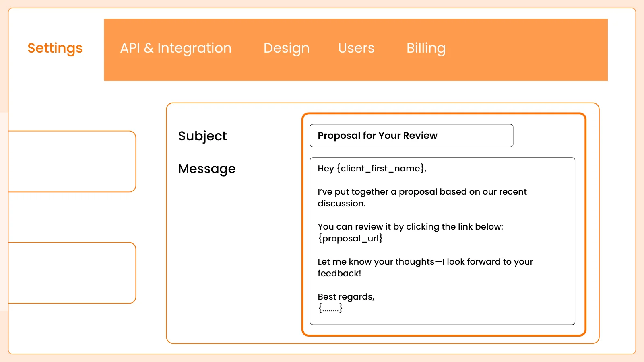The height and width of the screenshot is (362, 644).
Task: Click inside the Message body text area
Action: tap(442, 241)
